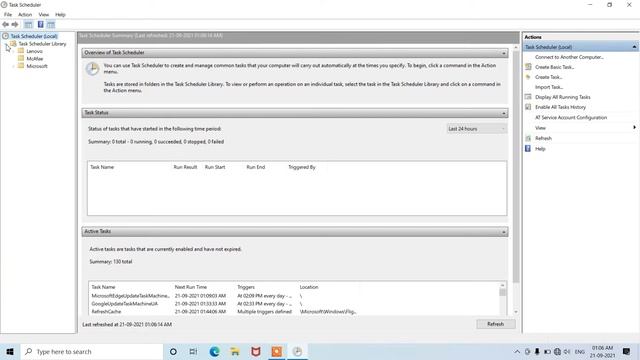This screenshot has width=640, height=360.
Task: Open McAfee from the taskbar
Action: [x=256, y=351]
